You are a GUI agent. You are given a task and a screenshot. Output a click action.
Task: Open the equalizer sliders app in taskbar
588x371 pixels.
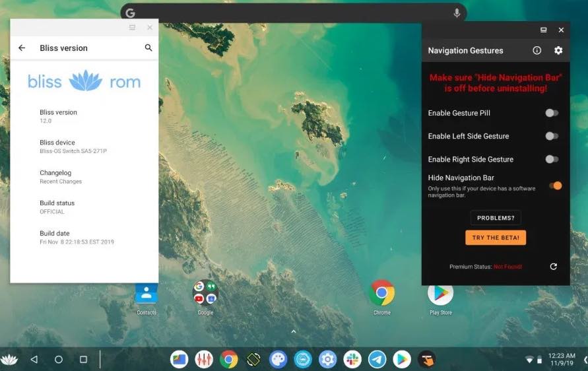click(x=204, y=359)
